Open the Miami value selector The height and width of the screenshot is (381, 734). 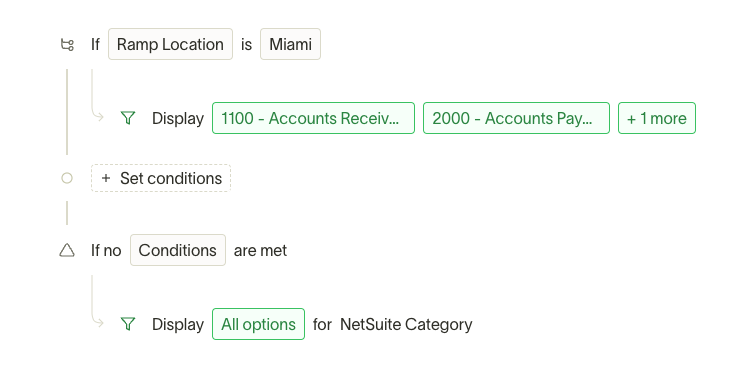290,44
